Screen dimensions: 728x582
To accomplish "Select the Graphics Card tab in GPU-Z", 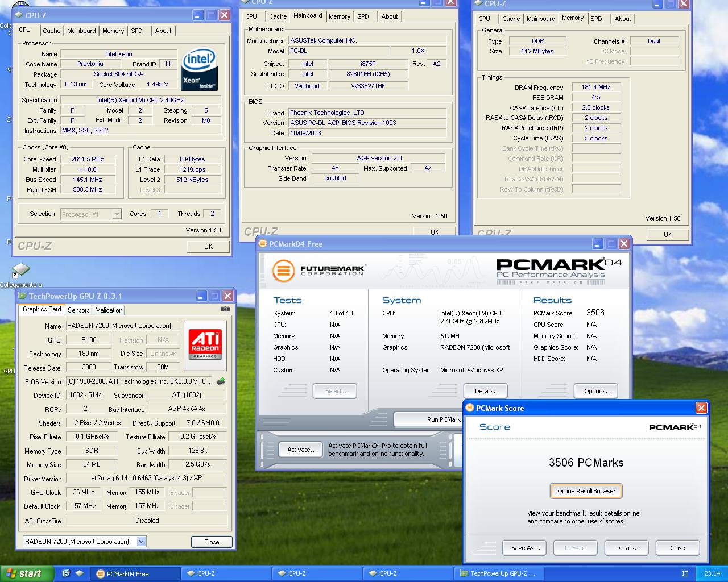I will click(x=42, y=309).
